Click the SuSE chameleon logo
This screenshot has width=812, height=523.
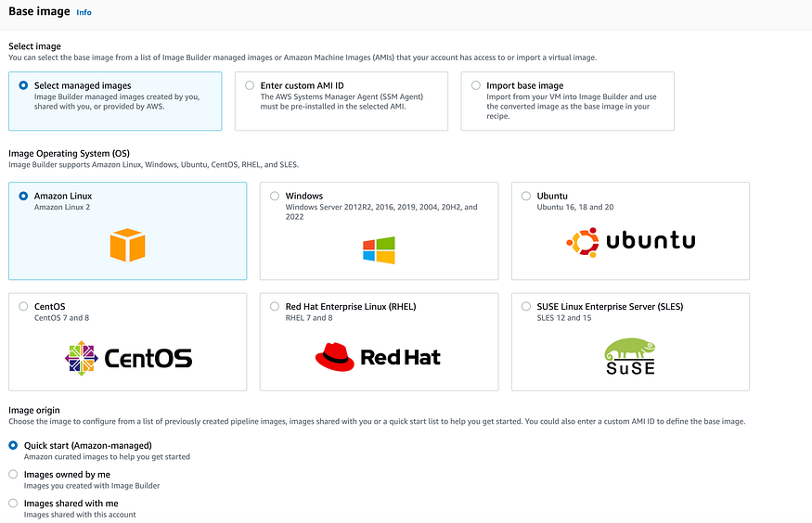[630, 356]
